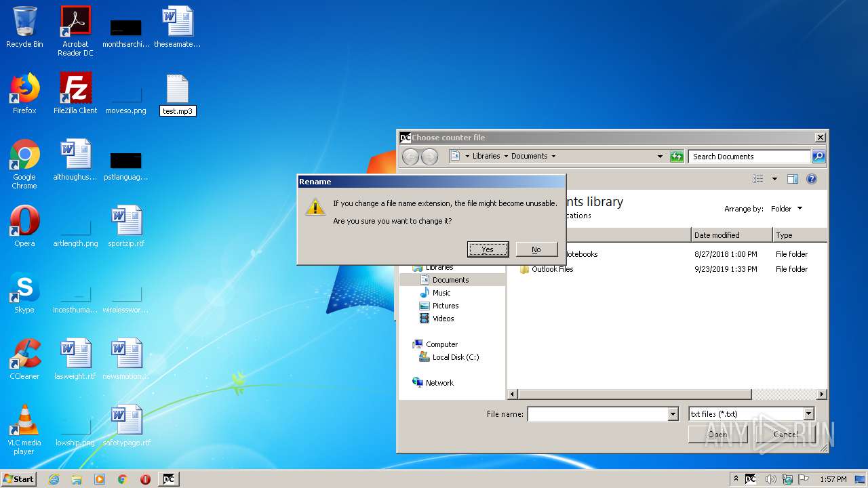Viewport: 868px width, 488px height.
Task: Click the Start button
Action: 18,479
